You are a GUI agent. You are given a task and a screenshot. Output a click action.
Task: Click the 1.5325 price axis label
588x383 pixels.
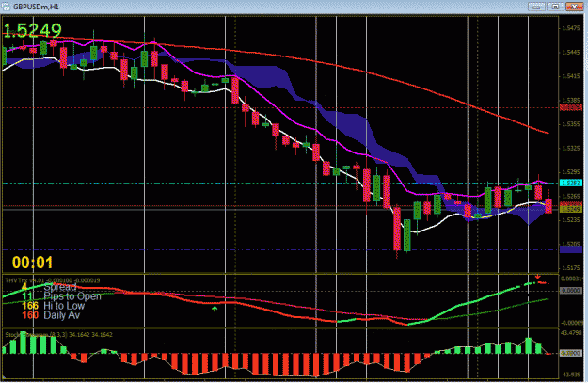tap(571, 148)
